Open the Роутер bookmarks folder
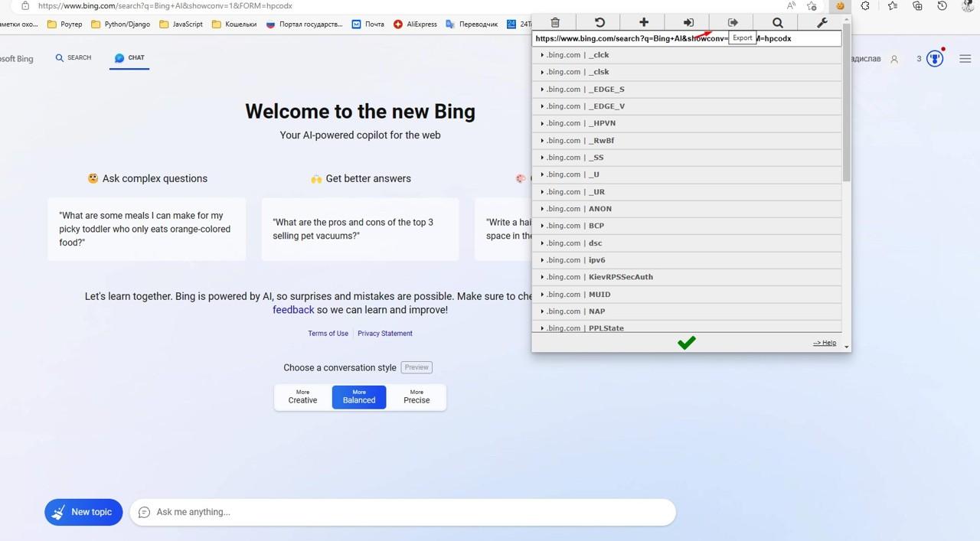This screenshot has width=980, height=541. (64, 24)
